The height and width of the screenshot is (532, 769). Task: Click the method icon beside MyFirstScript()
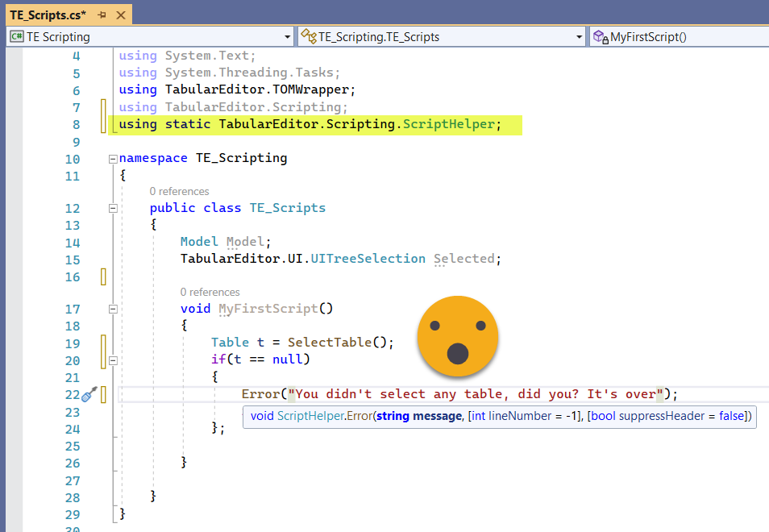(601, 36)
